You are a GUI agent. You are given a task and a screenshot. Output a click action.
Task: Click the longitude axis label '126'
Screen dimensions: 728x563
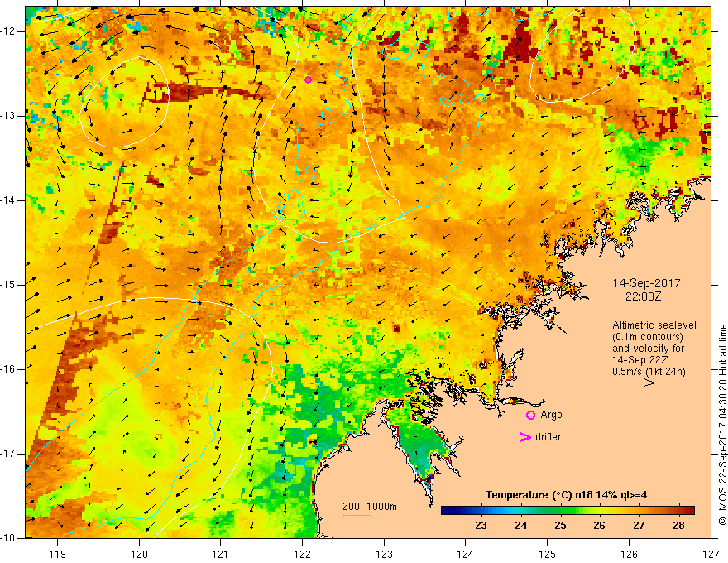[x=629, y=554]
